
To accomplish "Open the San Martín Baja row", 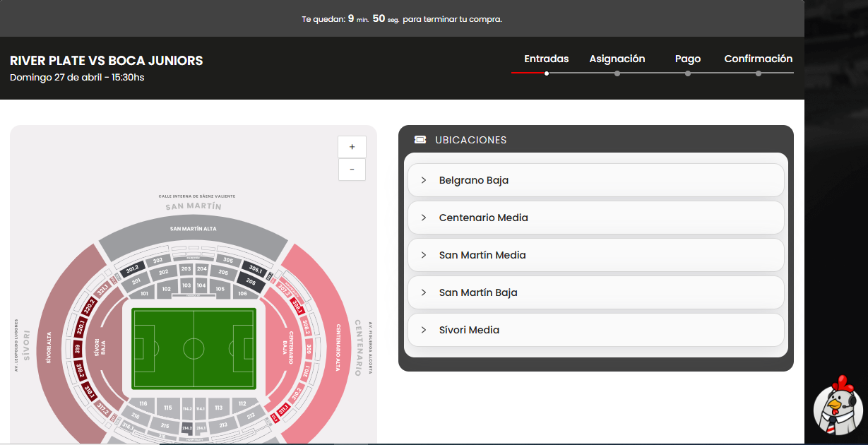I will [x=596, y=292].
